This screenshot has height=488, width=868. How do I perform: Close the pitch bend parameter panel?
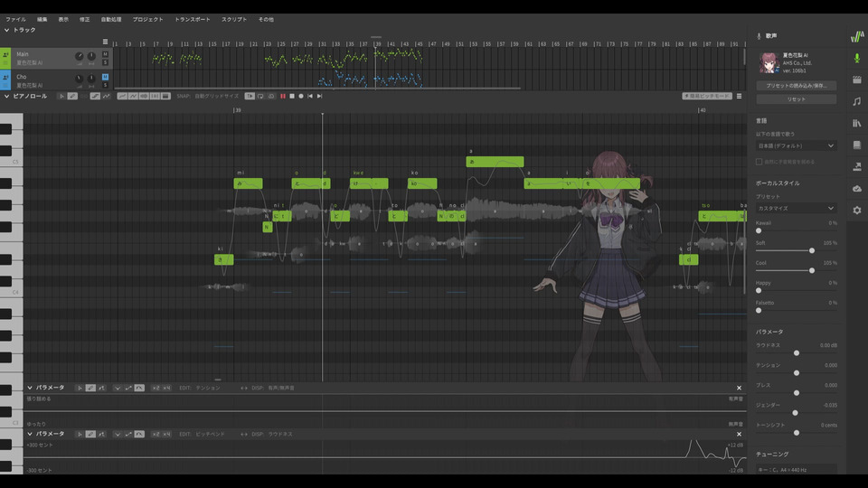(x=739, y=435)
